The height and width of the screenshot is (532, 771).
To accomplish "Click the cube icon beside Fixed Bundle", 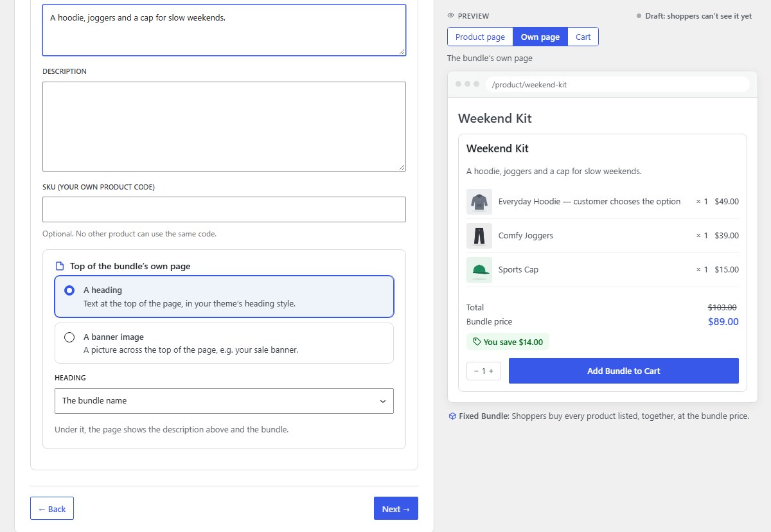I will point(452,416).
